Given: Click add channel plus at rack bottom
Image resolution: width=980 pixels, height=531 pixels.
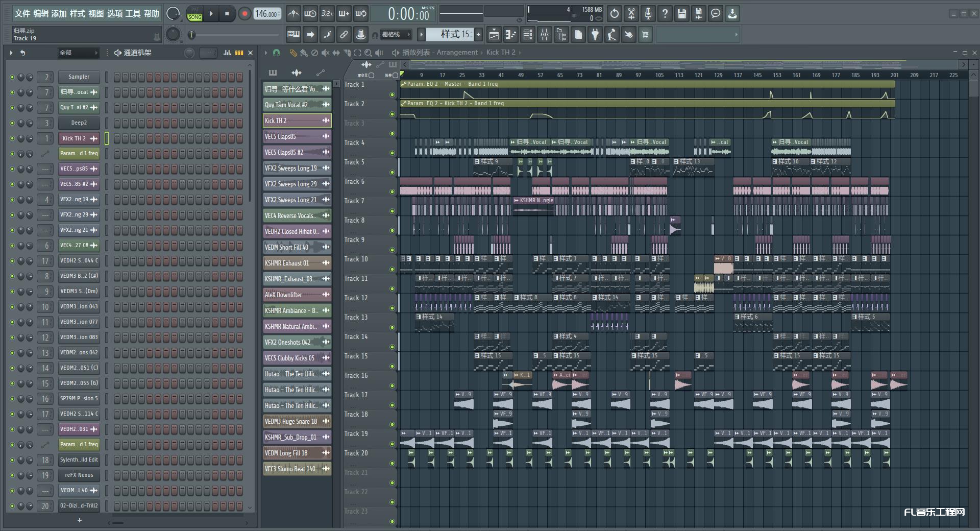Looking at the screenshot, I should [79, 520].
